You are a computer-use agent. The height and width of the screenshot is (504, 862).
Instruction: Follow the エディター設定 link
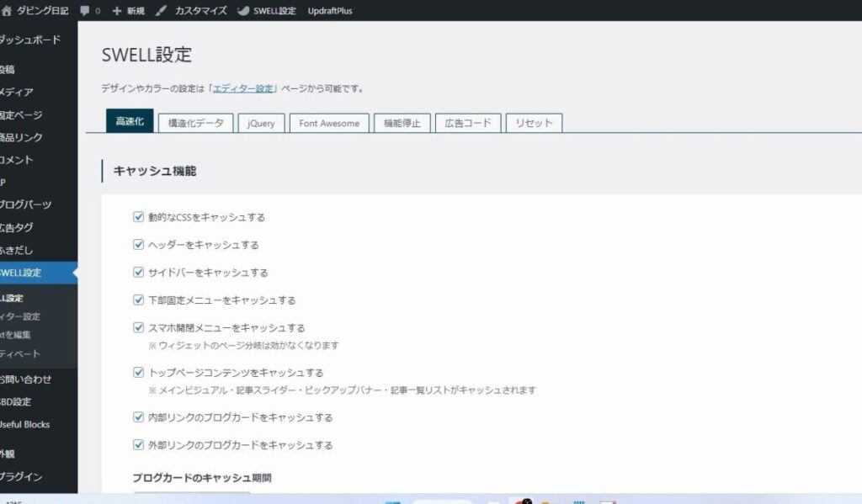(x=243, y=88)
